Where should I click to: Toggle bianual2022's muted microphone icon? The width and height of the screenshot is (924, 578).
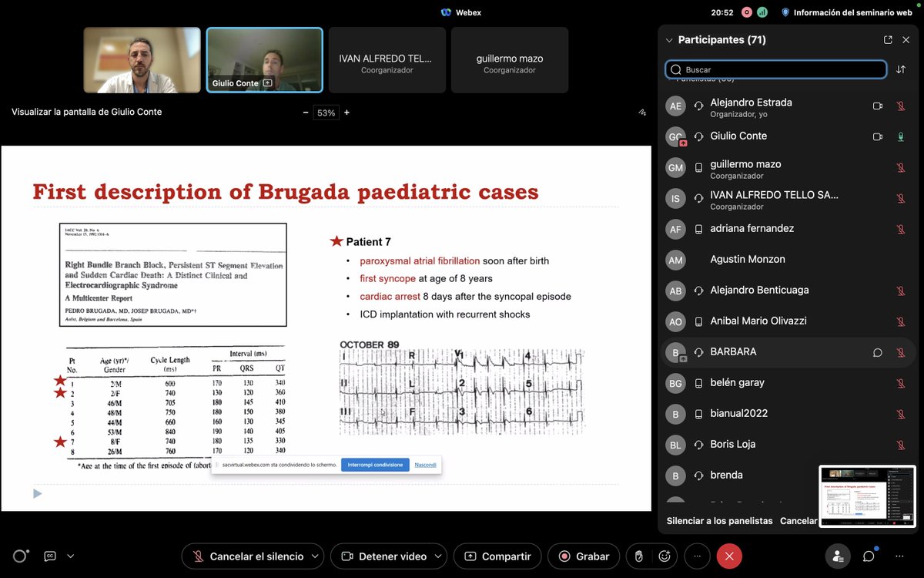coord(901,414)
